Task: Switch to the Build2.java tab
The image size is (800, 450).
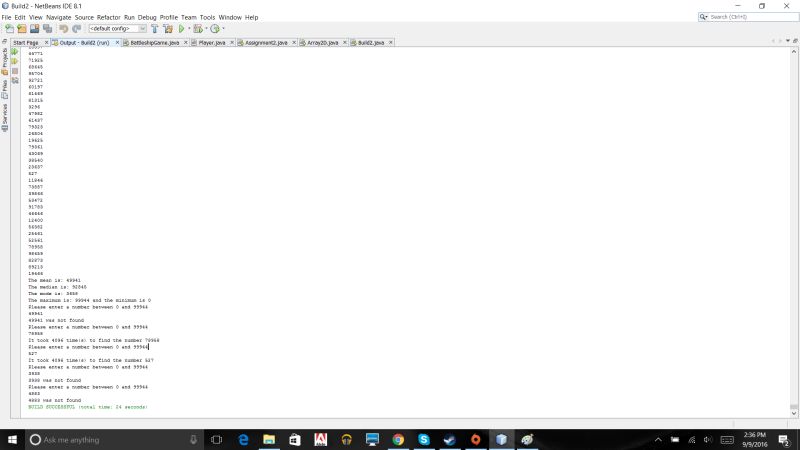Action: [371, 43]
